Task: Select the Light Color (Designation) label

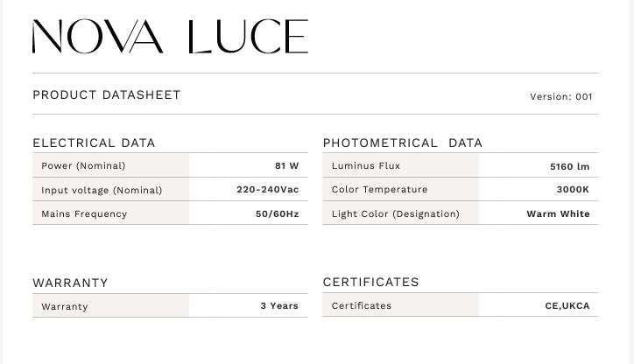Action: [395, 213]
